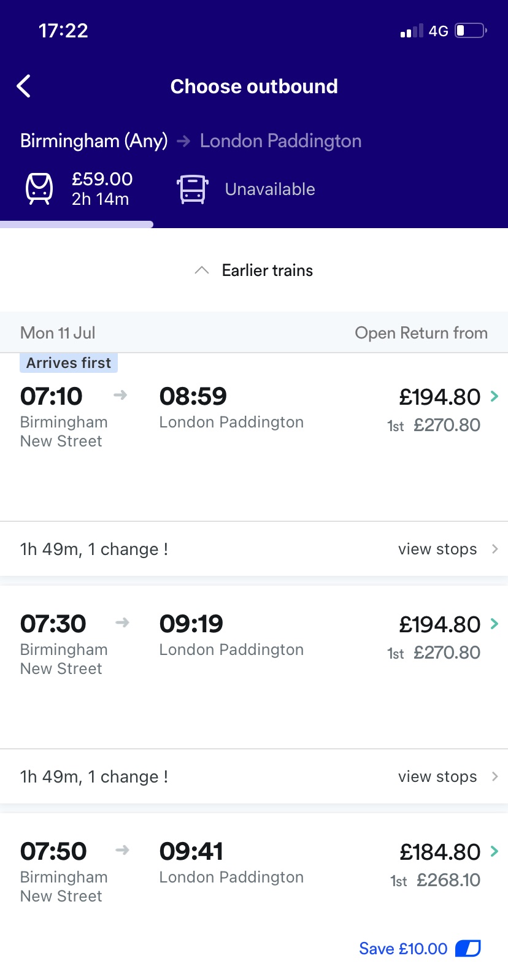Image resolution: width=508 pixels, height=980 pixels.
Task: Open view stops for the 07:30 train
Action: pos(447,776)
